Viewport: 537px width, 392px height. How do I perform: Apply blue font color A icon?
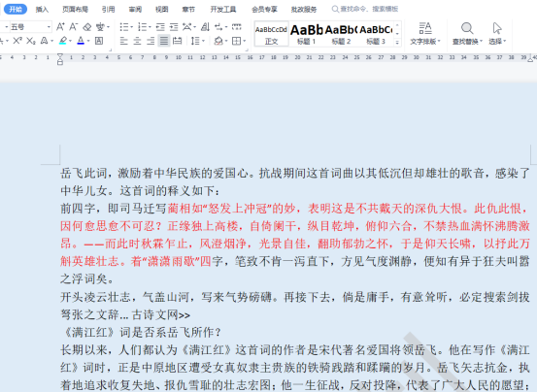(81, 41)
